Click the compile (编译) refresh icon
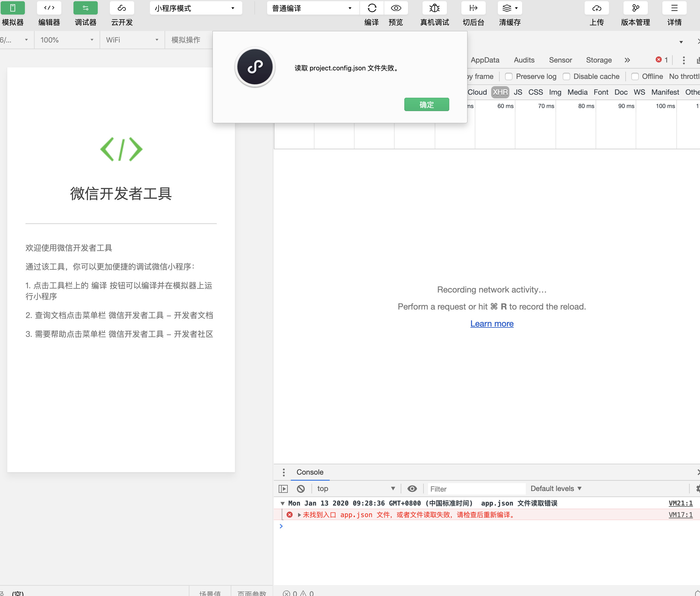700x596 pixels. coord(372,8)
